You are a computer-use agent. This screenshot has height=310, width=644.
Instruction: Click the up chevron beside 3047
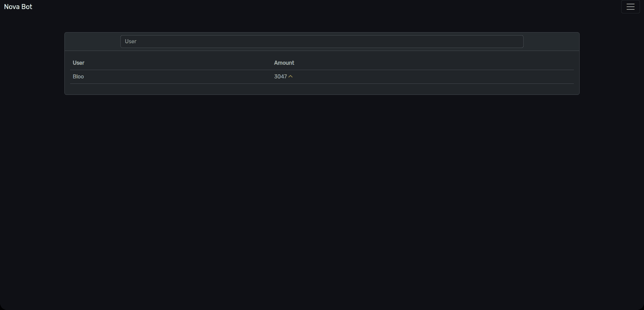pyautogui.click(x=290, y=76)
